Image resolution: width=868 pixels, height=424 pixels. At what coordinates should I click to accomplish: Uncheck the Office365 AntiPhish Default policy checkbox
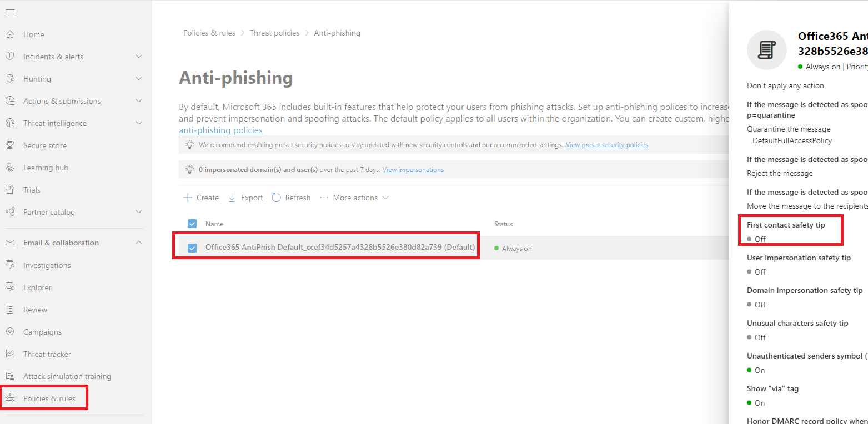pos(192,248)
